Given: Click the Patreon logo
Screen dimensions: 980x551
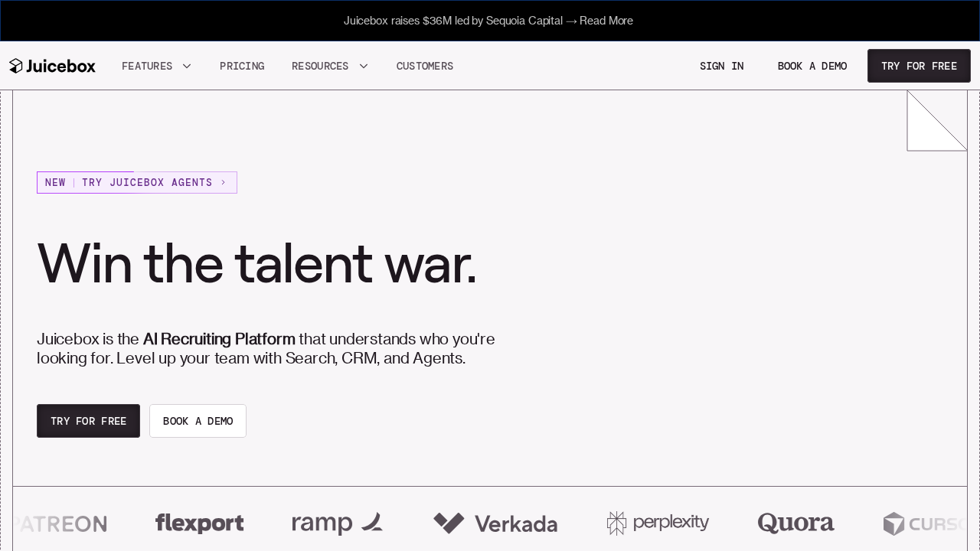Looking at the screenshot, I should pyautogui.click(x=61, y=524).
